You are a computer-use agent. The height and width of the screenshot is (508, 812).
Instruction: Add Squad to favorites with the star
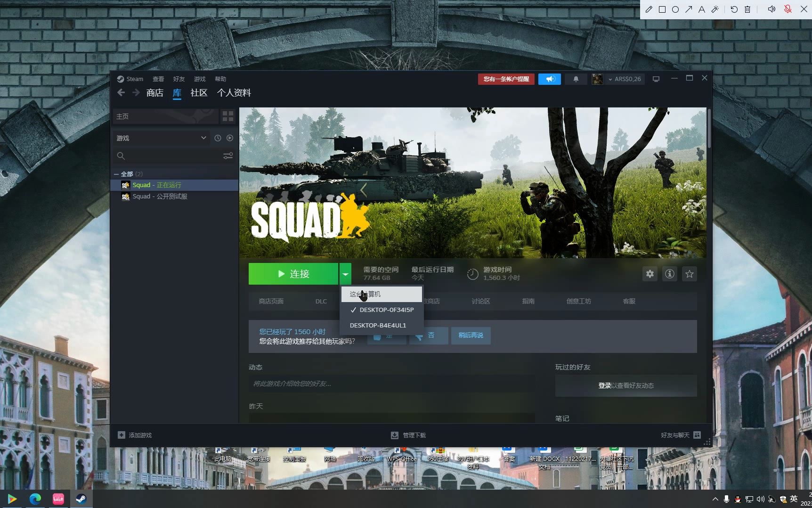(690, 274)
